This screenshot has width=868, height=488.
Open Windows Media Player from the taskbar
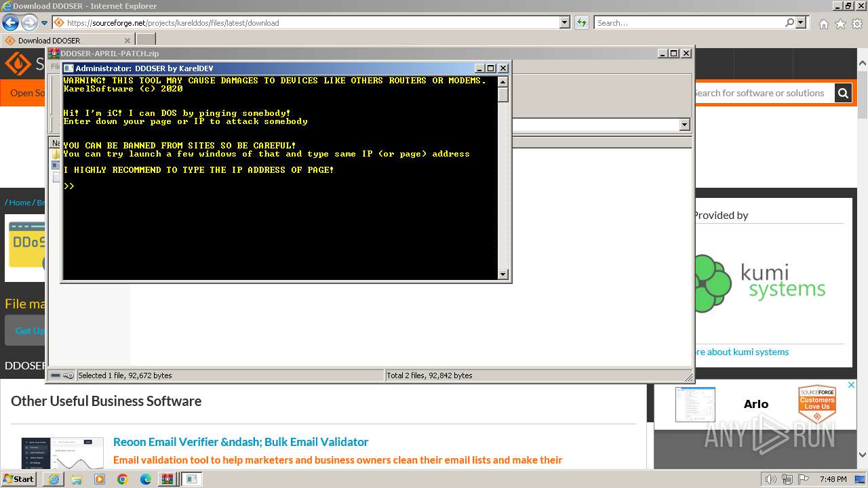(x=100, y=479)
